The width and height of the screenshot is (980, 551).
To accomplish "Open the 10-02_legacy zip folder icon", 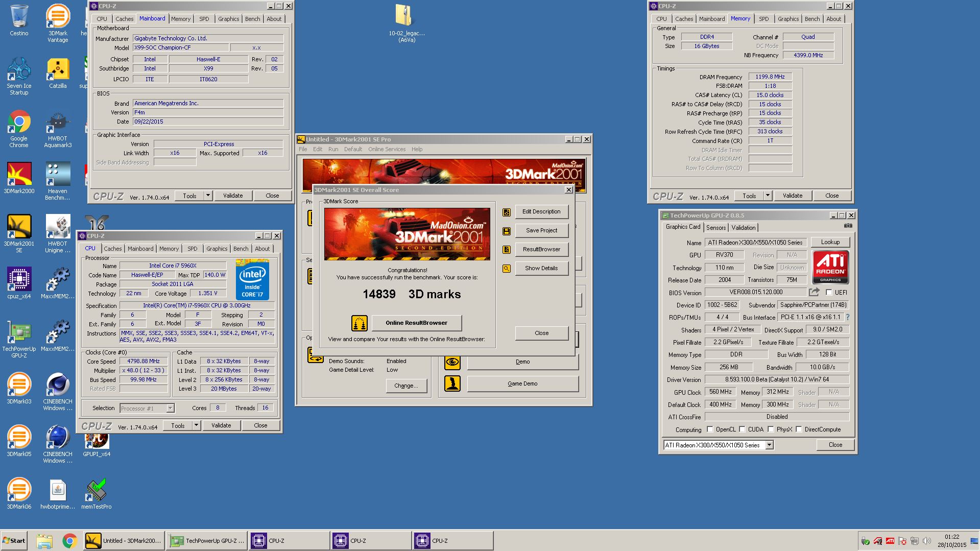I will coord(407,23).
